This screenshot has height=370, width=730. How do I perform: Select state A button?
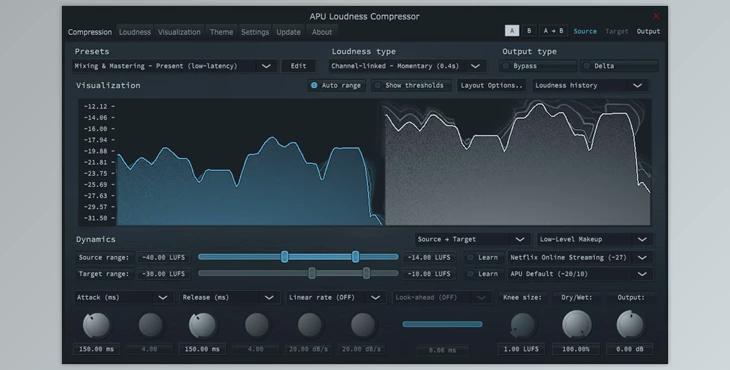pyautogui.click(x=512, y=31)
